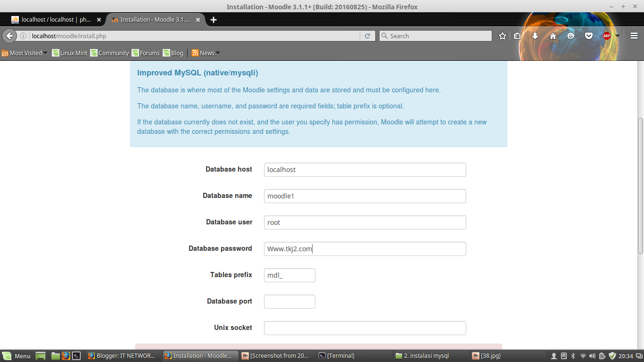Click the site information icon in address bar
Viewport: 644px width, 362px height.
[x=23, y=36]
